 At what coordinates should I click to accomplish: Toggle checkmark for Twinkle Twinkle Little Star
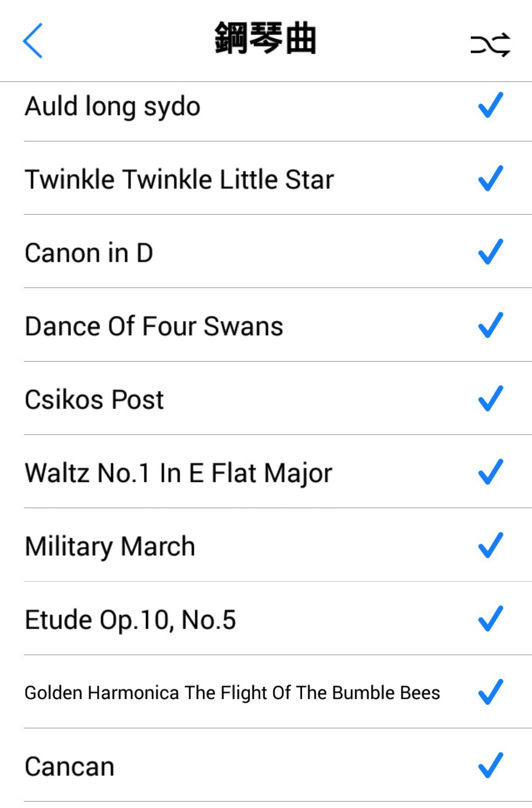click(490, 178)
